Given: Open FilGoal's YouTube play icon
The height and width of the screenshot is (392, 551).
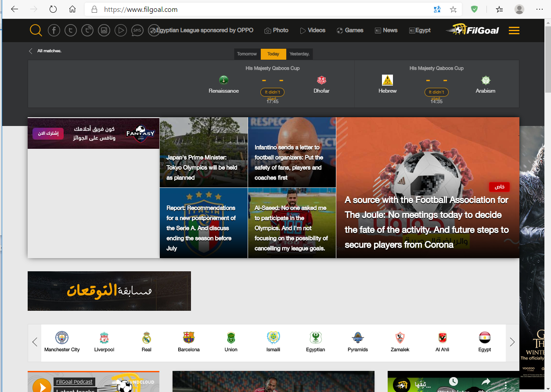Looking at the screenshot, I should (121, 30).
